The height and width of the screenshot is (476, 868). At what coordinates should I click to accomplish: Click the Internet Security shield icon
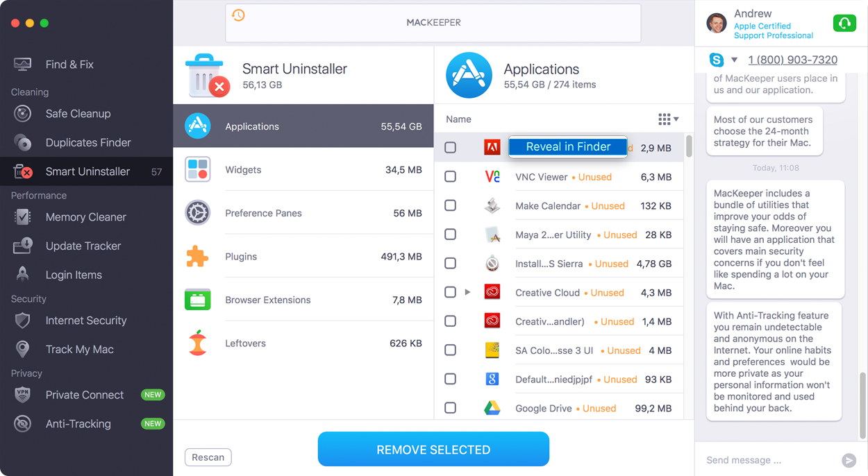(22, 321)
